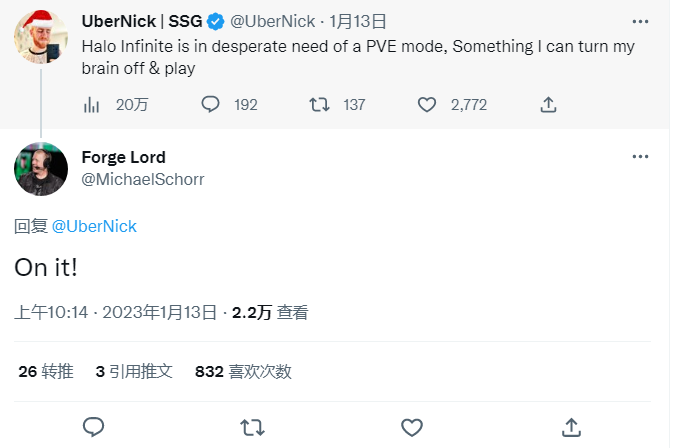
Task: Click UberNick's verified badge
Action: click(214, 21)
